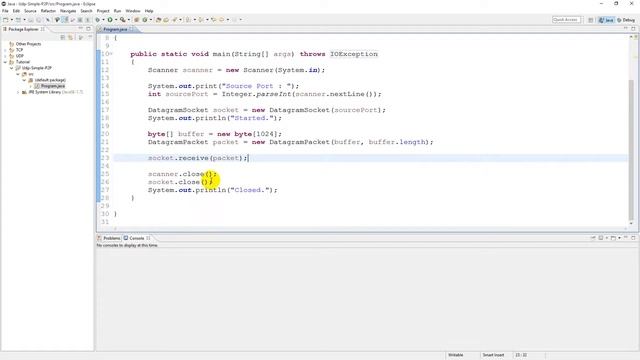Open the Search menu
The image size is (640, 360).
[86, 11]
